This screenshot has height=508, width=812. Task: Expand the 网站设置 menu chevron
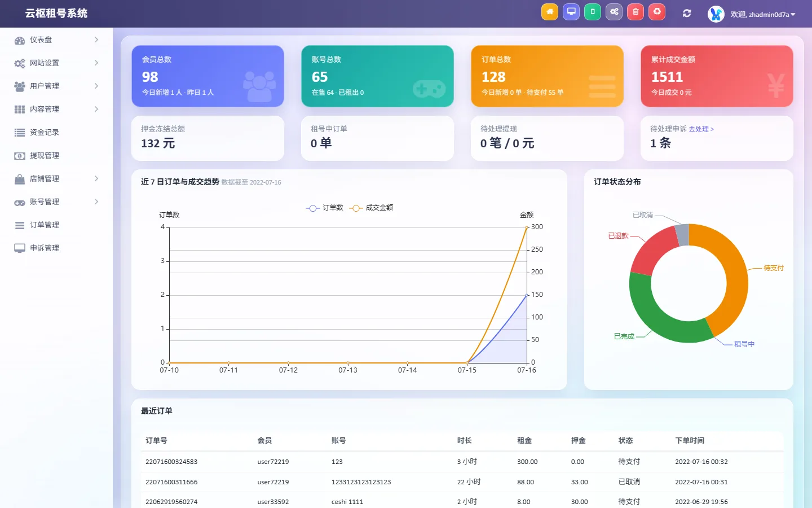[x=96, y=63]
